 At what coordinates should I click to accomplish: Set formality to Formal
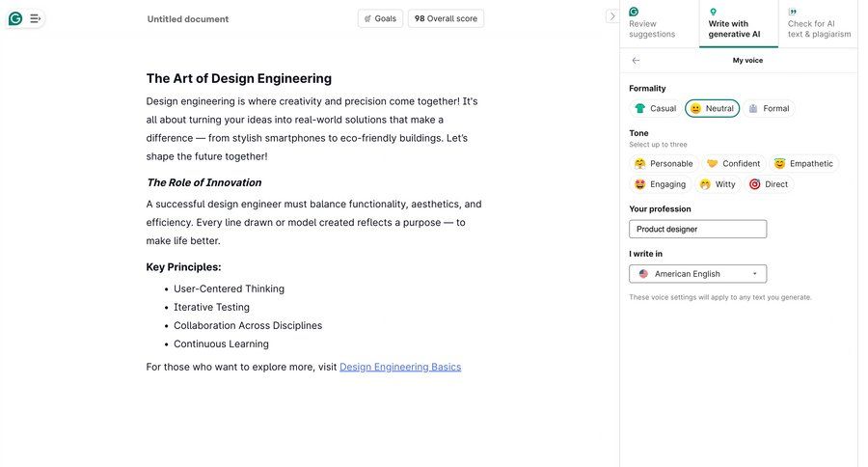click(769, 109)
